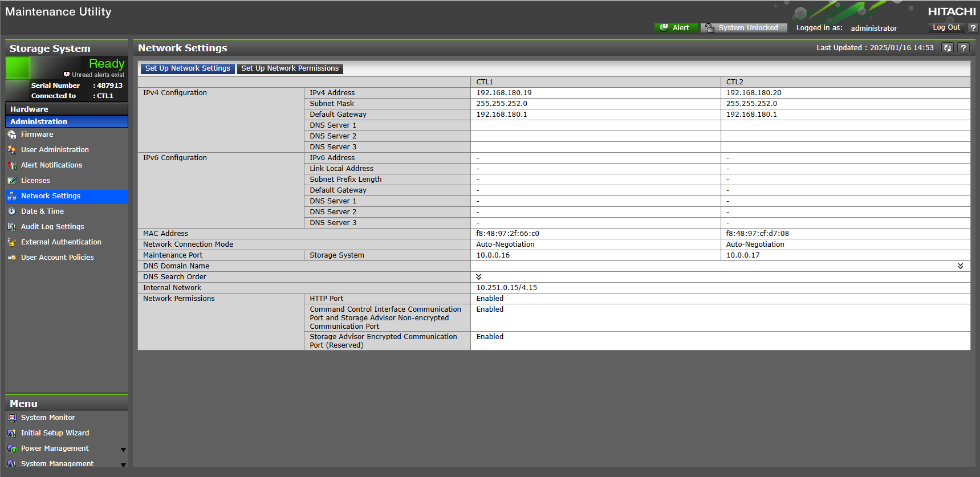Refresh the Network Settings page
Image resolution: width=980 pixels, height=477 pixels.
point(948,48)
